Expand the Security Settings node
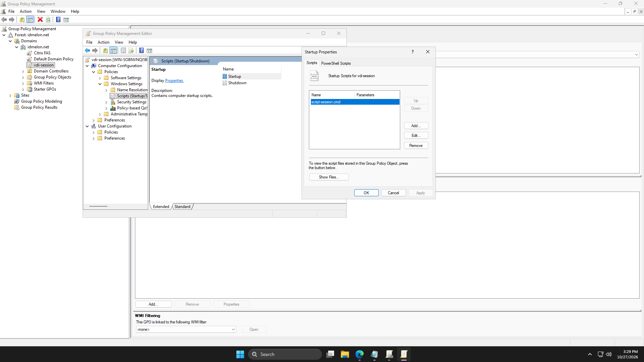Viewport: 644px width, 362px height. [106, 102]
